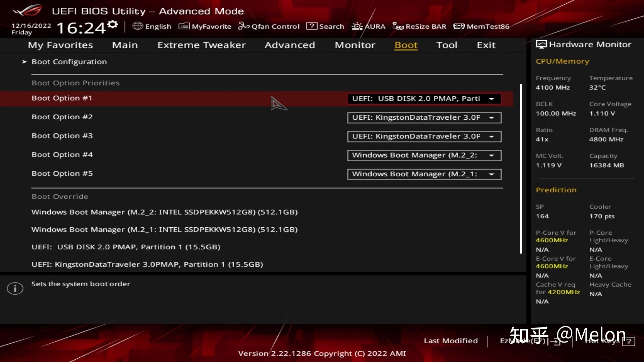This screenshot has width=644, height=362.
Task: Click the Boot Override section heading
Action: [x=60, y=196]
